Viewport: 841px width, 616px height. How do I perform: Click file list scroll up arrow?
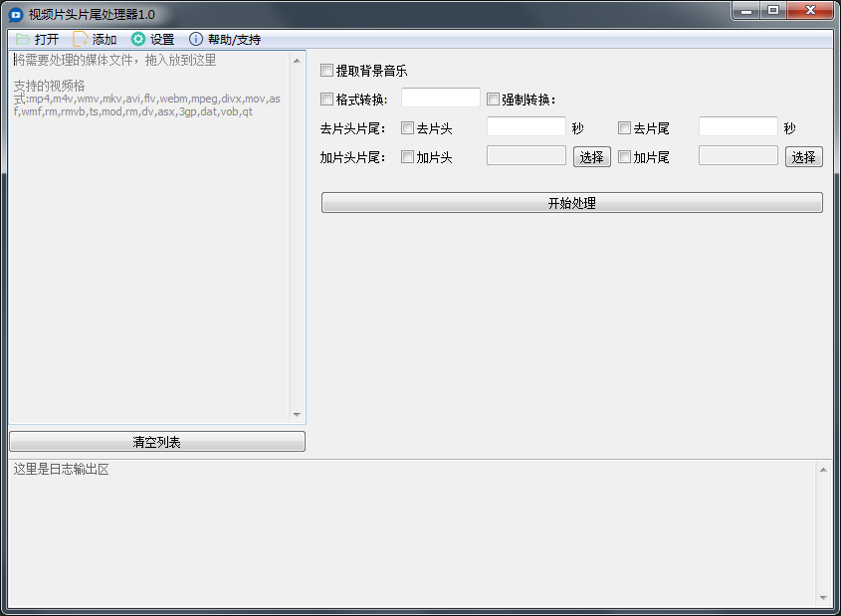(x=297, y=61)
